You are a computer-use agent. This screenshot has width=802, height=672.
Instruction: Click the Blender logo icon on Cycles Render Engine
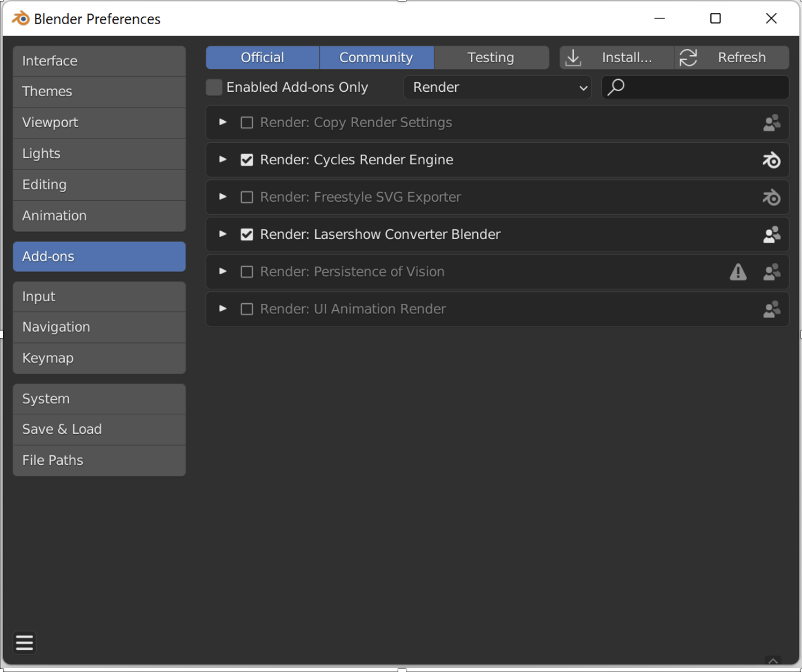[x=771, y=160]
